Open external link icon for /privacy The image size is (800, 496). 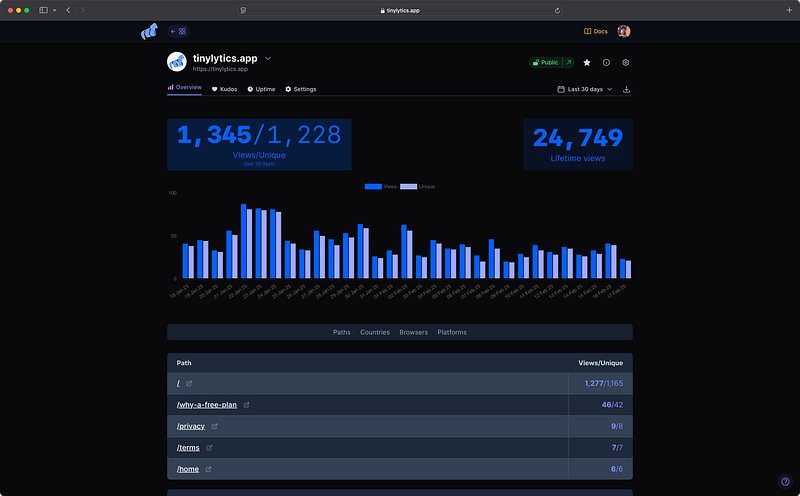(x=215, y=426)
